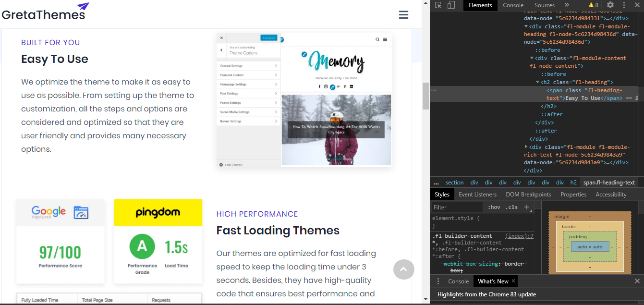Image resolution: width=644 pixels, height=305 pixels.
Task: Open the (index):7 source link
Action: click(519, 236)
